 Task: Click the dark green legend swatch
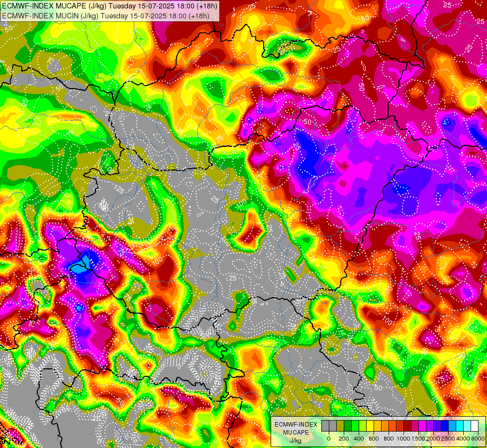click(x=348, y=426)
